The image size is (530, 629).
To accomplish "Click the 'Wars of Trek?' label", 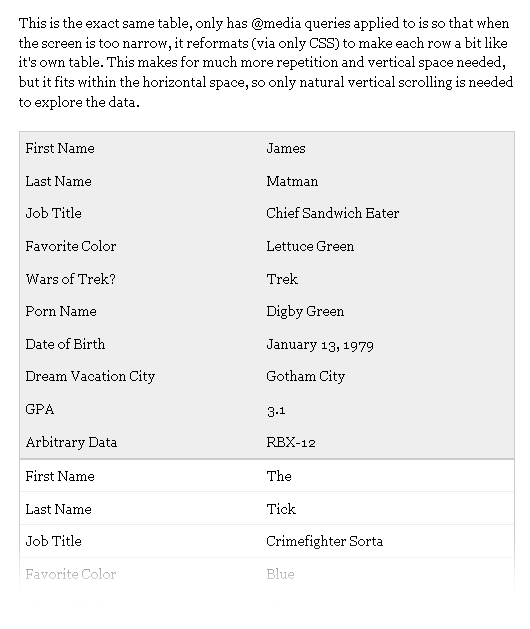I will pos(71,279).
